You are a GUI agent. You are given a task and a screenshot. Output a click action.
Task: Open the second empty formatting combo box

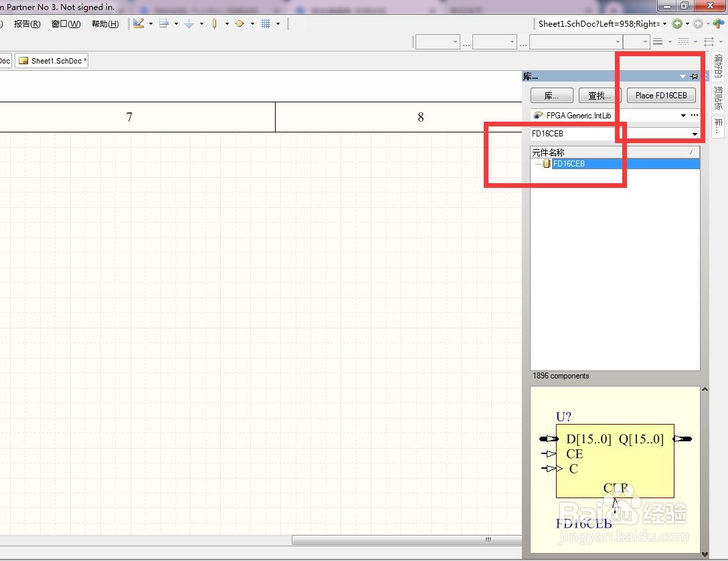pos(495,41)
